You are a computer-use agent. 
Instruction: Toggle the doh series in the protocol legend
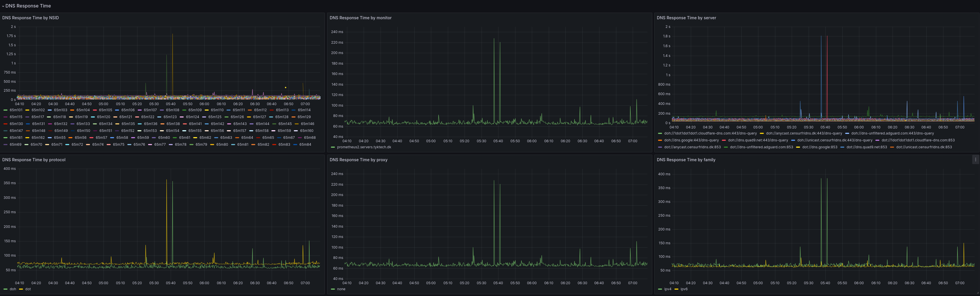(13, 289)
